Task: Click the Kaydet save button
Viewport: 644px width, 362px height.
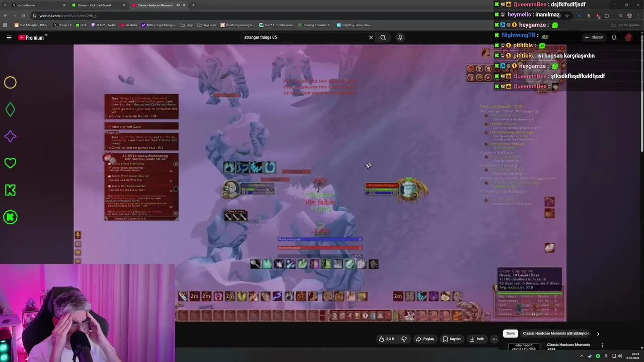Action: click(452, 339)
